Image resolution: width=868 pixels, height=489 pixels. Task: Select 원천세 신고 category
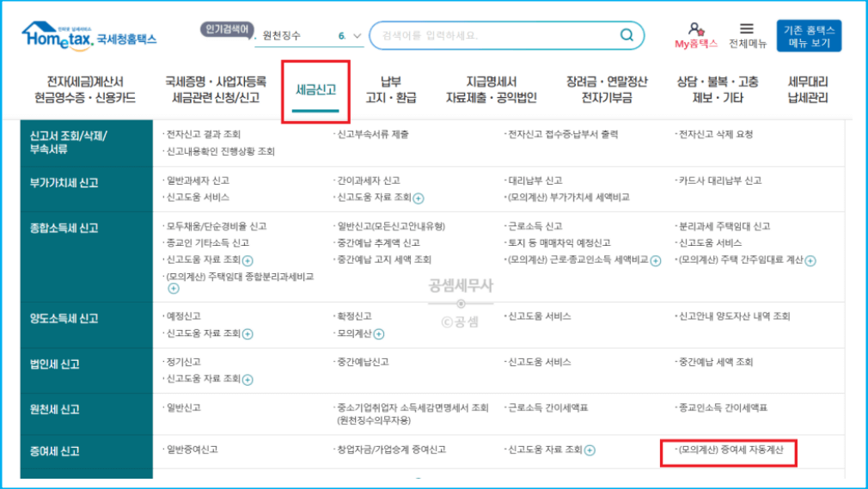[86, 413]
